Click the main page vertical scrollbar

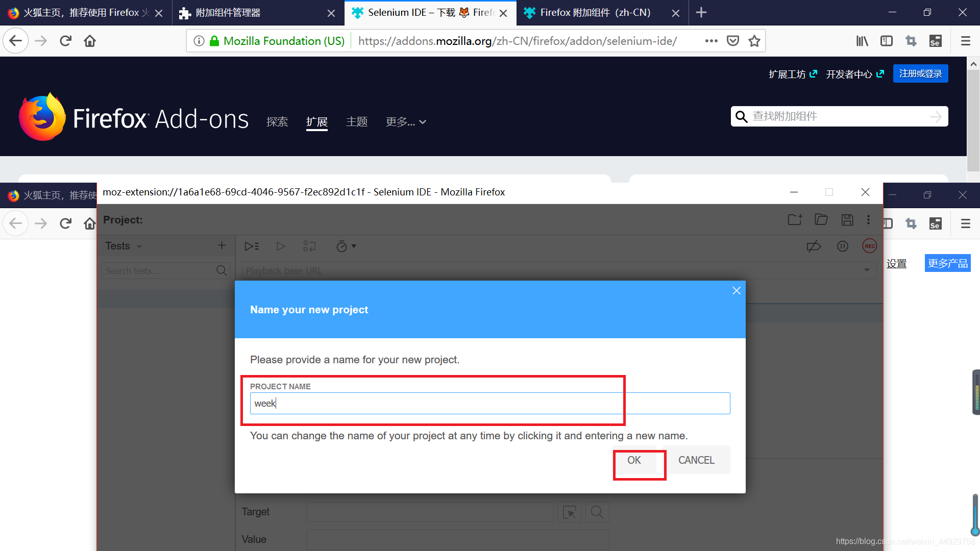pos(973,120)
